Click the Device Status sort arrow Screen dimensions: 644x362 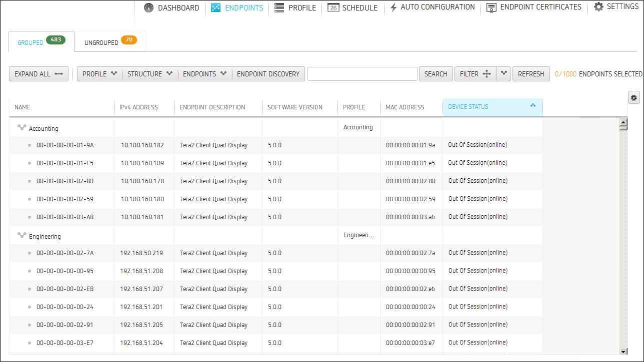pos(532,105)
